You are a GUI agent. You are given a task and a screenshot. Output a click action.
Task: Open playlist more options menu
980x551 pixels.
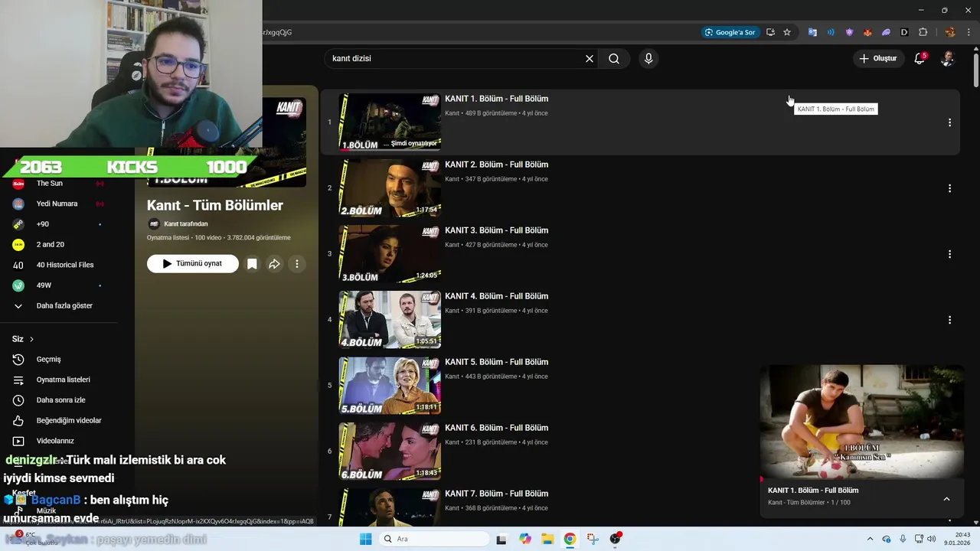click(297, 264)
